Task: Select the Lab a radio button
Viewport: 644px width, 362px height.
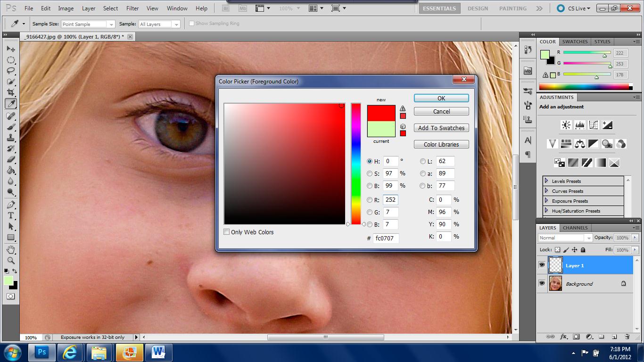Action: click(x=422, y=173)
